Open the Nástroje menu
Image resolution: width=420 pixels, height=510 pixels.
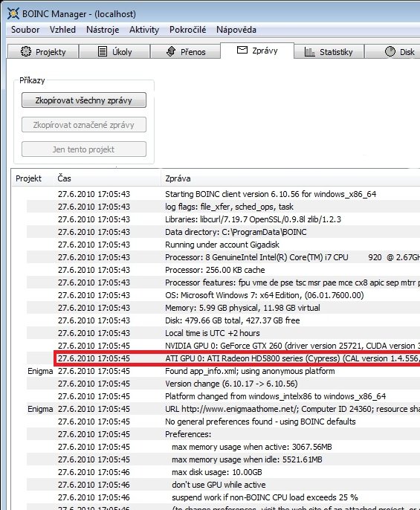click(103, 30)
